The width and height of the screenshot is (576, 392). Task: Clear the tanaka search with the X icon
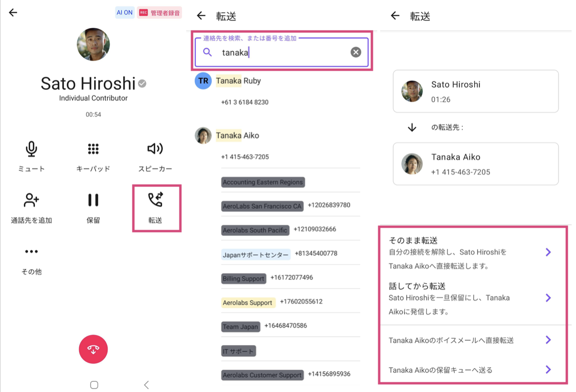[355, 52]
